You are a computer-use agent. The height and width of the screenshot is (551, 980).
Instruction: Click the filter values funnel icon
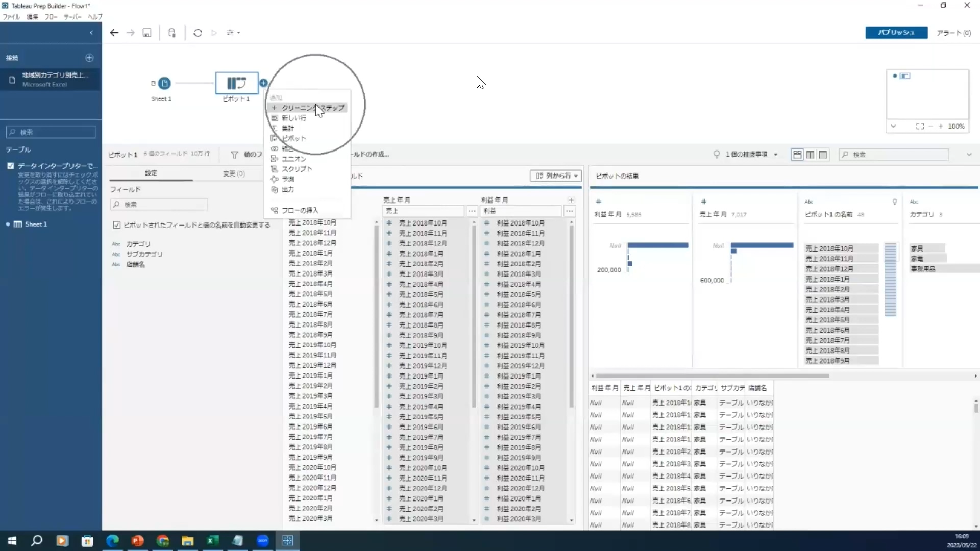tap(234, 155)
